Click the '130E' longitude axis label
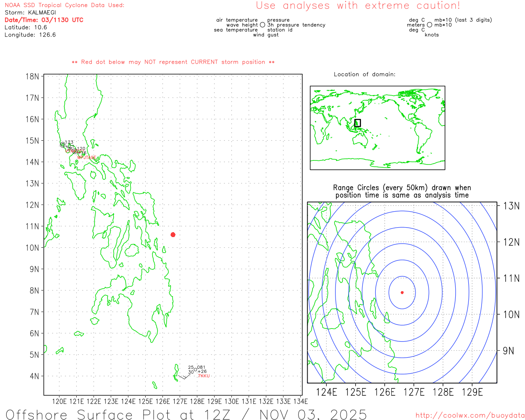525x420 pixels. pos(231,401)
